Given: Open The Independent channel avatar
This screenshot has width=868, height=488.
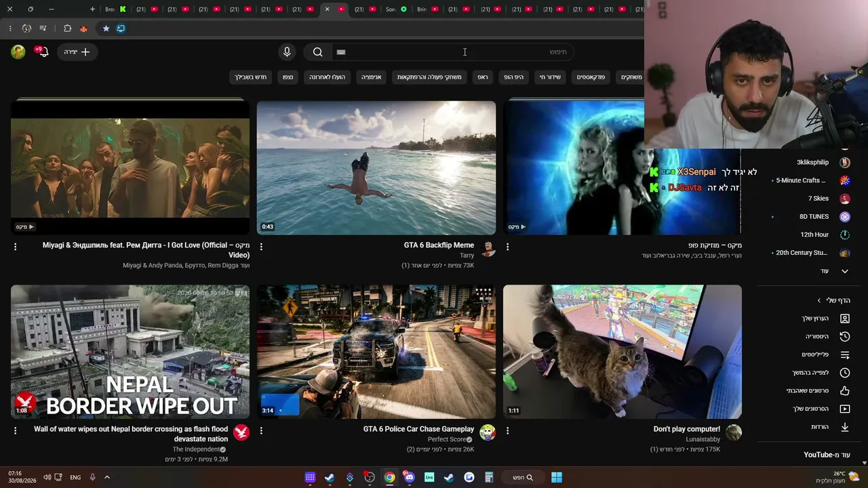Looking at the screenshot, I should [241, 432].
